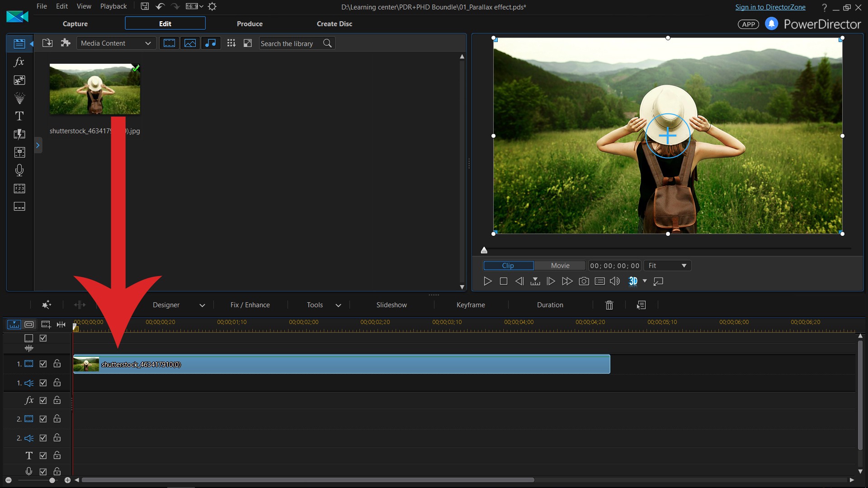Uncheck voice track enable checkbox
Image resolution: width=868 pixels, height=488 pixels.
(x=43, y=471)
